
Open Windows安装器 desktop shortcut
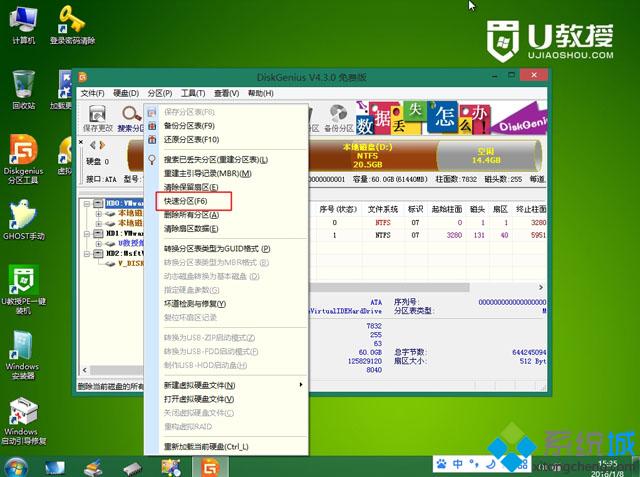tap(23, 355)
